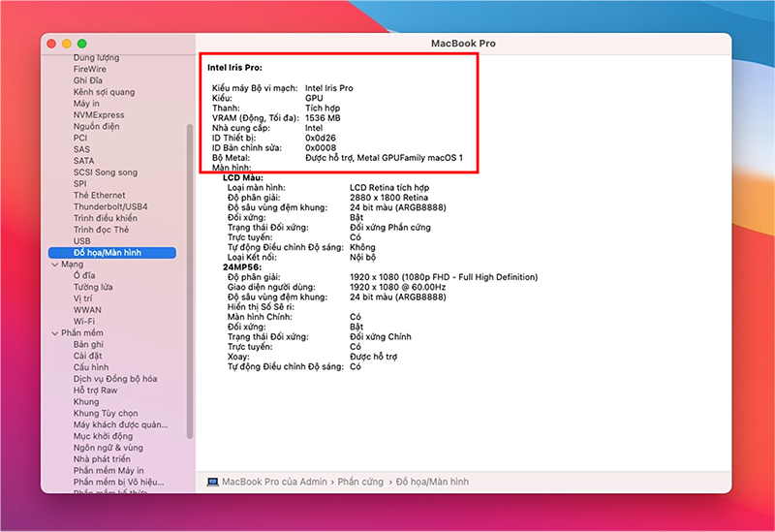Open NVMExpress hardware entry
The image size is (775, 532).
[x=99, y=114]
